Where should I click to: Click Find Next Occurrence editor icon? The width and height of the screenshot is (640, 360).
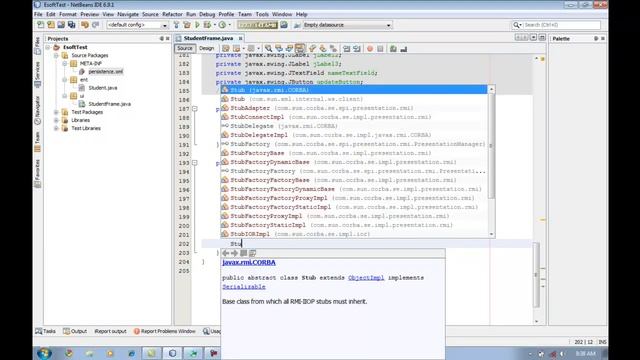pyautogui.click(x=289, y=49)
